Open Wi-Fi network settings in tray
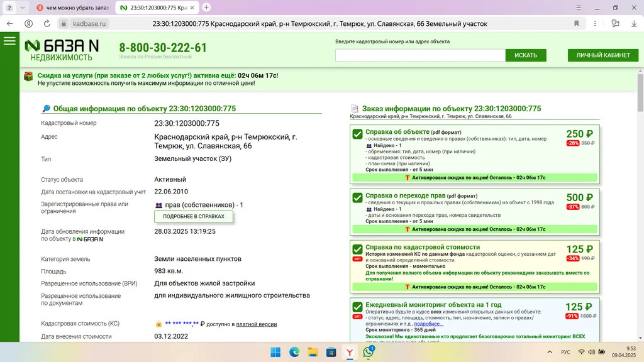644x362 pixels. (581, 352)
